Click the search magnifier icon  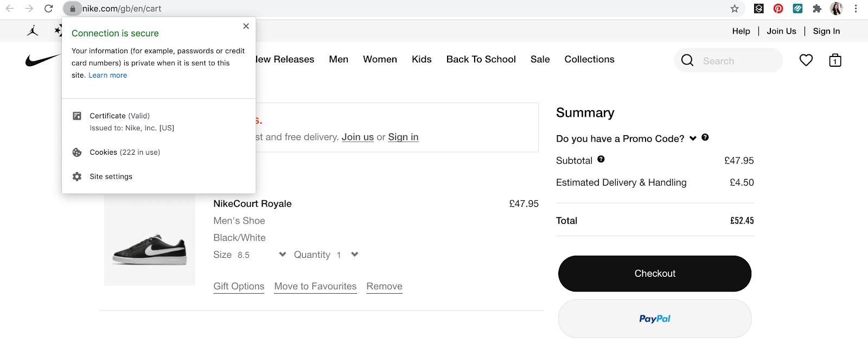point(687,60)
